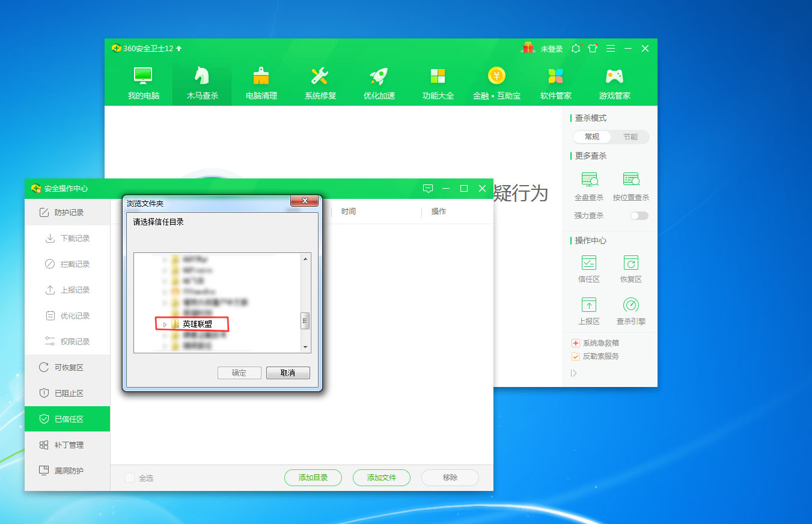Click the 添加文件 button

(x=382, y=478)
